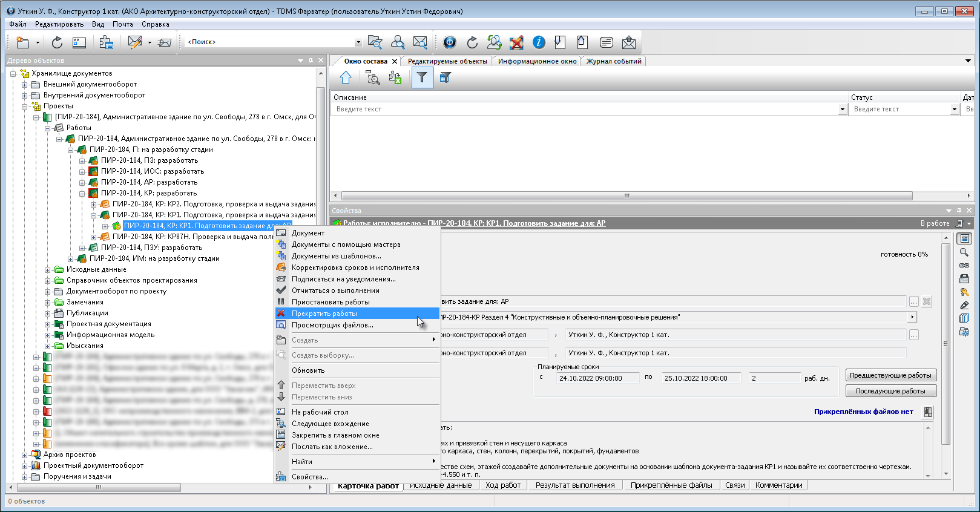
Task: Click the refresh arrow in the main toolbar
Action: click(x=57, y=42)
